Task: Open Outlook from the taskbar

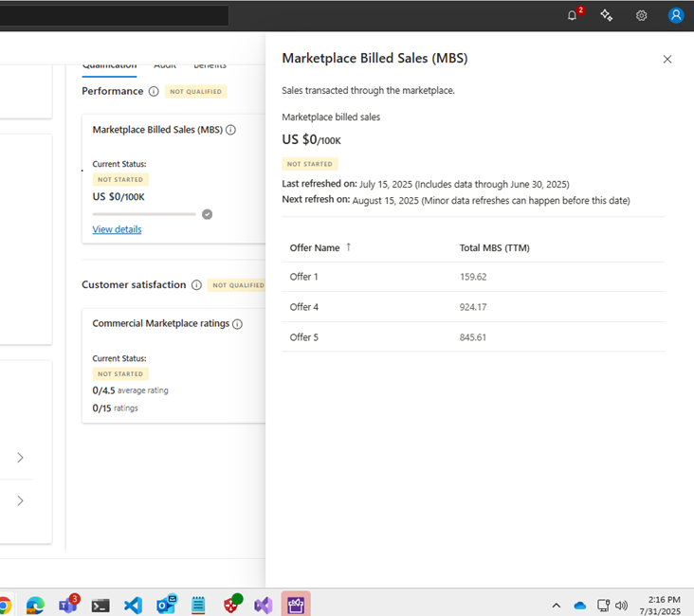Action: click(167, 605)
